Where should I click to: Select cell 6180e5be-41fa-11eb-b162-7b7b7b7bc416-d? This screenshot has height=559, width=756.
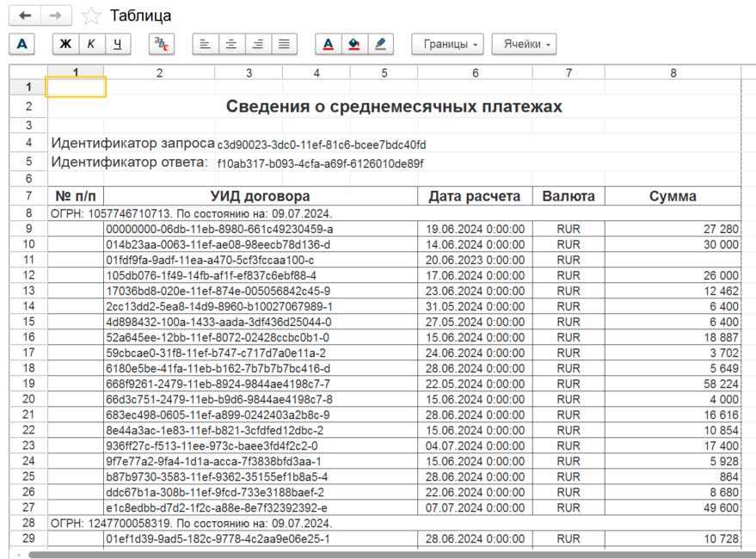click(261, 368)
